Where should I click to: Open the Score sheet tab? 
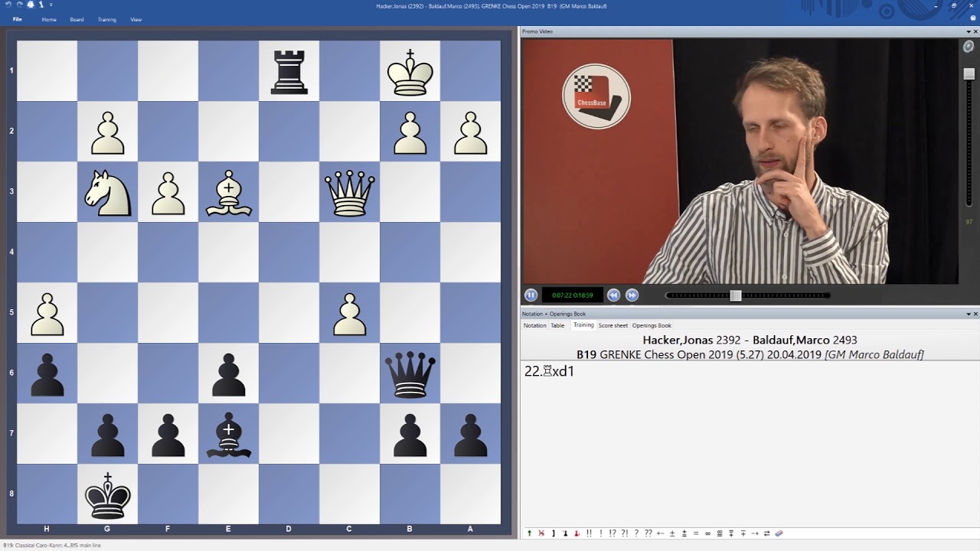(613, 325)
